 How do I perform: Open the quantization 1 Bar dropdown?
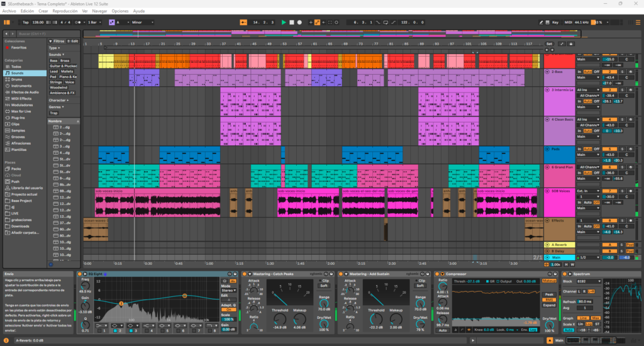coord(94,22)
